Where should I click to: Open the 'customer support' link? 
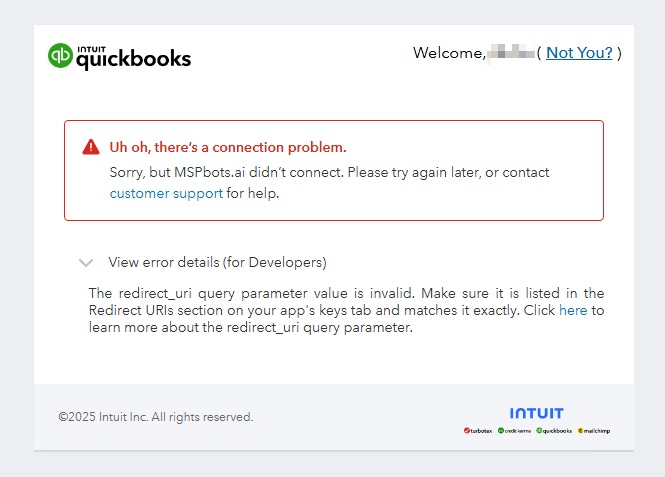pyautogui.click(x=166, y=193)
